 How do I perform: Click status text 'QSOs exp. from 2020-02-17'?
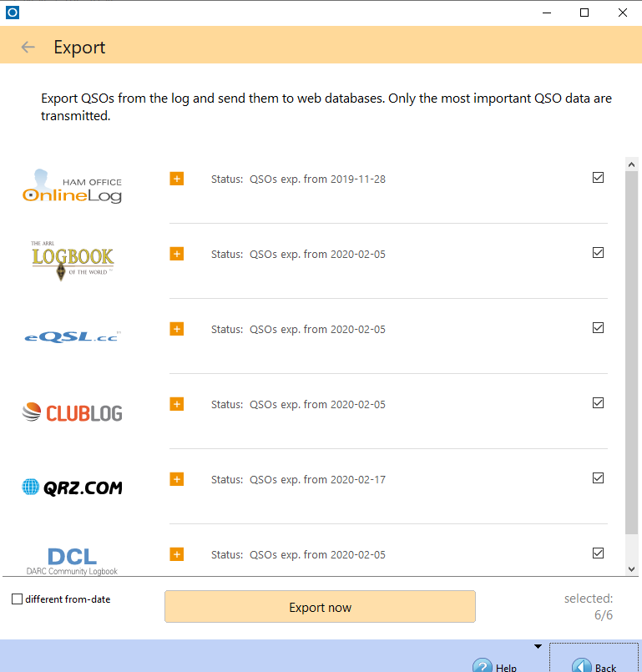point(317,479)
